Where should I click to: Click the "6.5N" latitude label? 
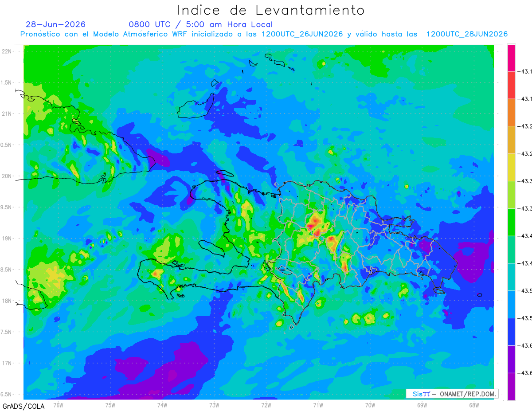pyautogui.click(x=6, y=394)
